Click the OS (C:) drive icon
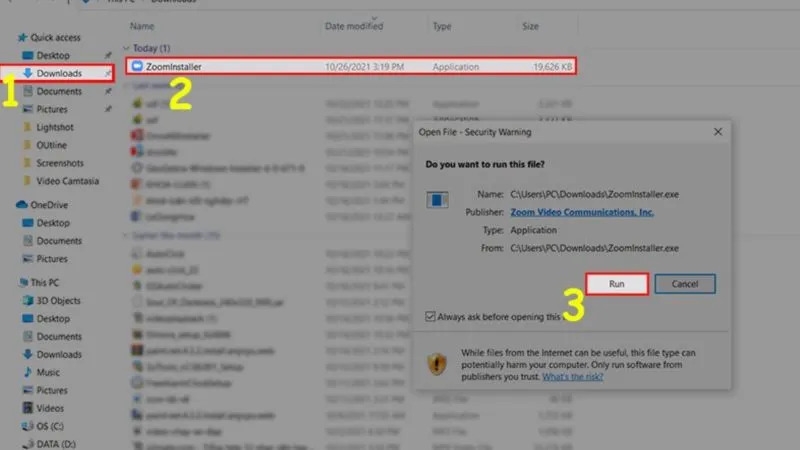This screenshot has height=450, width=800. pyautogui.click(x=28, y=426)
